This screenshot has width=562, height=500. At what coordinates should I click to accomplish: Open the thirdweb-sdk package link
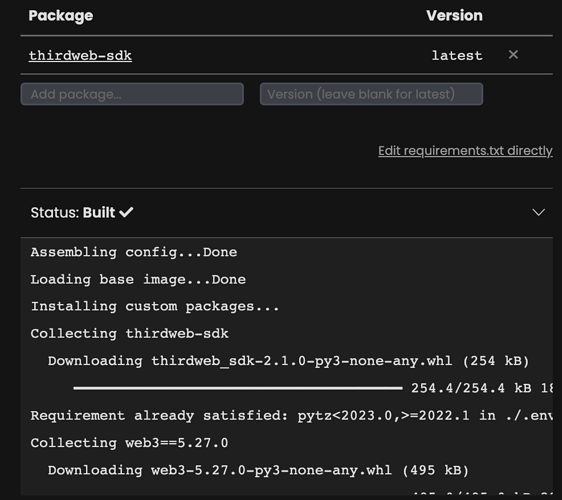tap(80, 56)
